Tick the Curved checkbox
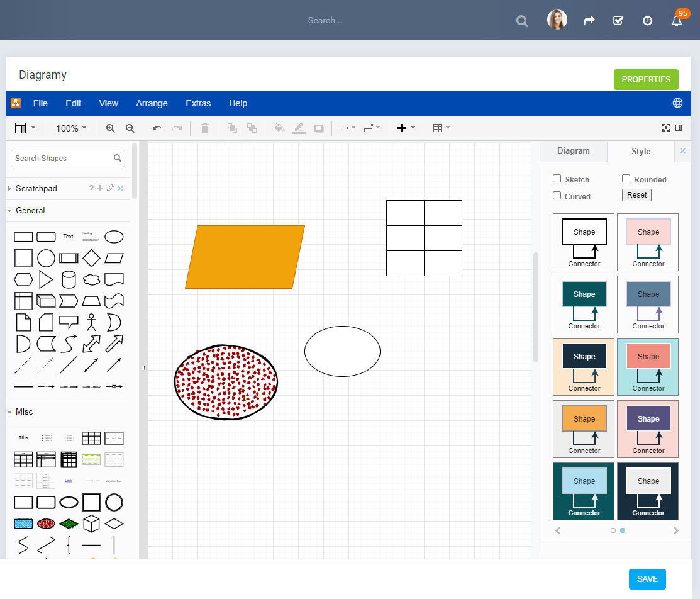The width and height of the screenshot is (700, 599). (x=557, y=196)
